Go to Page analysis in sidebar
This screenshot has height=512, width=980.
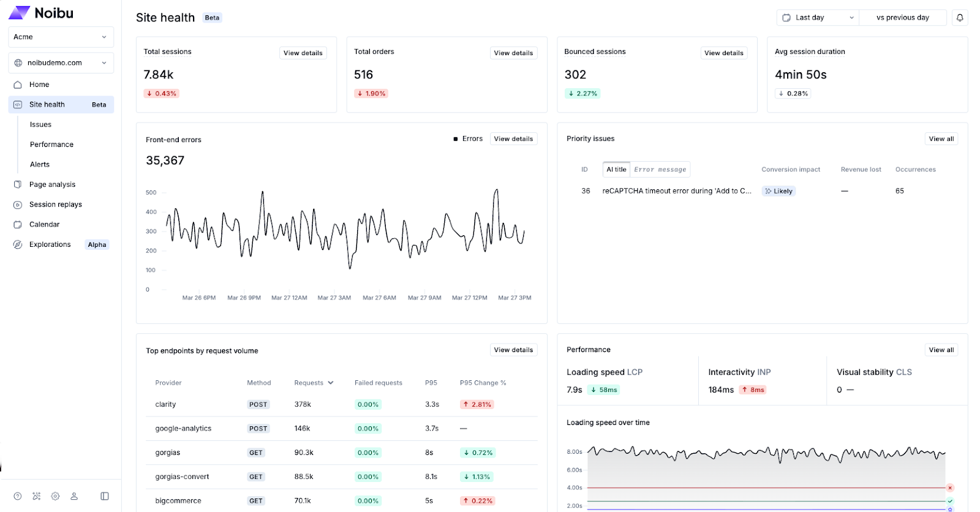(x=52, y=184)
